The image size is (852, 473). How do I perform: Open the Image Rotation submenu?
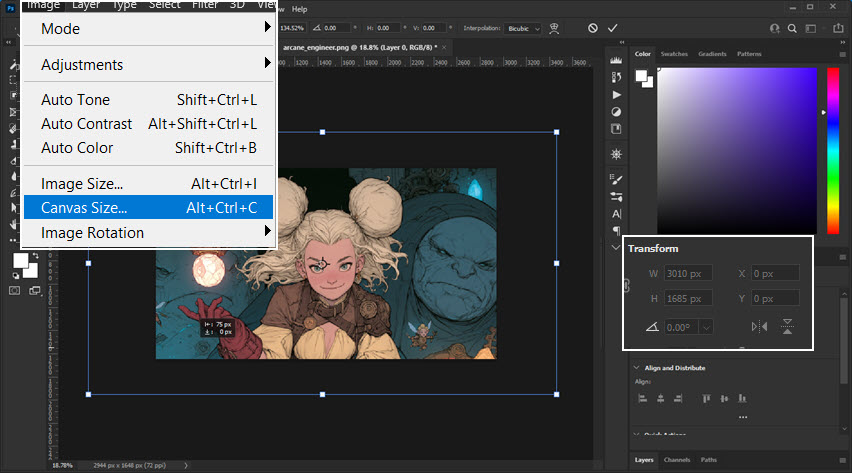coord(148,233)
